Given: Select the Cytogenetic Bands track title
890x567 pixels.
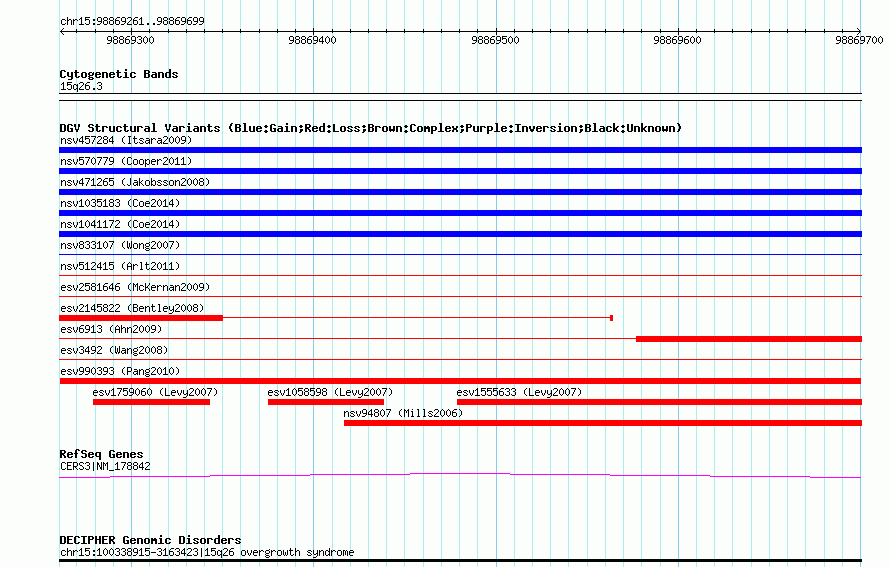Looking at the screenshot, I should (119, 74).
